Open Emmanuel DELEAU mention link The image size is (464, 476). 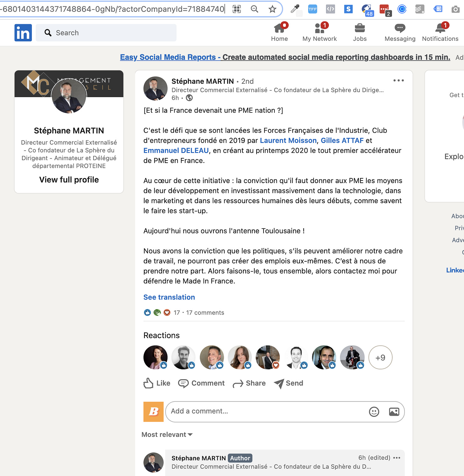point(176,150)
